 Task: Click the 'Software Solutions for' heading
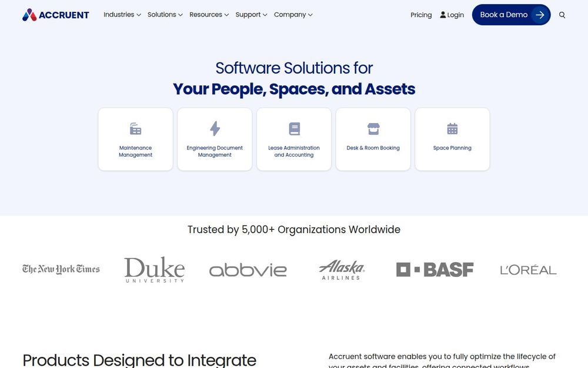294,68
